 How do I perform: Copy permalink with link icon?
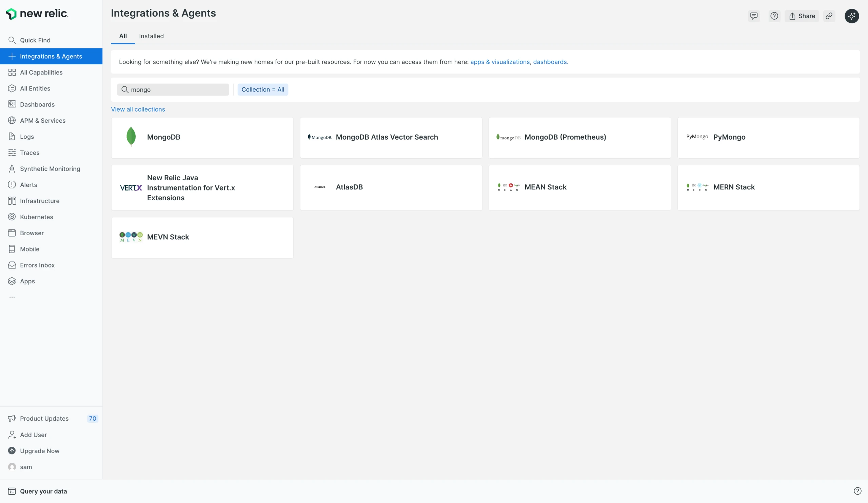tap(829, 16)
